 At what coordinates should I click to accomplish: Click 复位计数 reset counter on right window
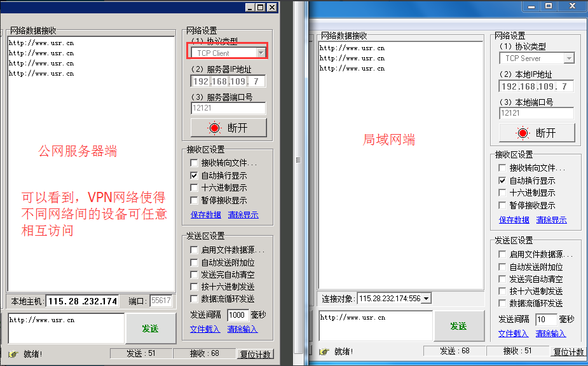[568, 351]
